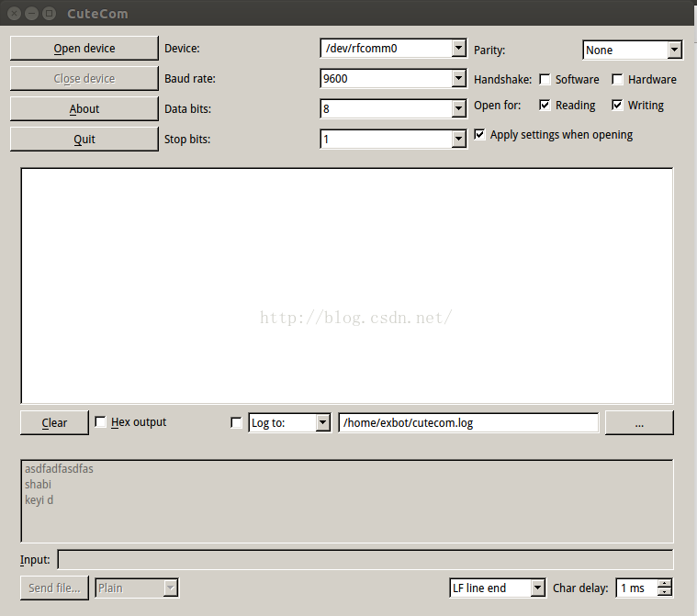This screenshot has width=697, height=616.
Task: Click the Char delay 1 ms field
Action: click(x=637, y=588)
